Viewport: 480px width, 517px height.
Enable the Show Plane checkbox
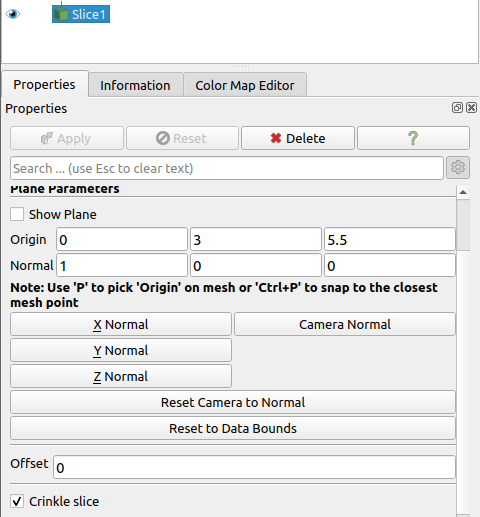pyautogui.click(x=17, y=214)
